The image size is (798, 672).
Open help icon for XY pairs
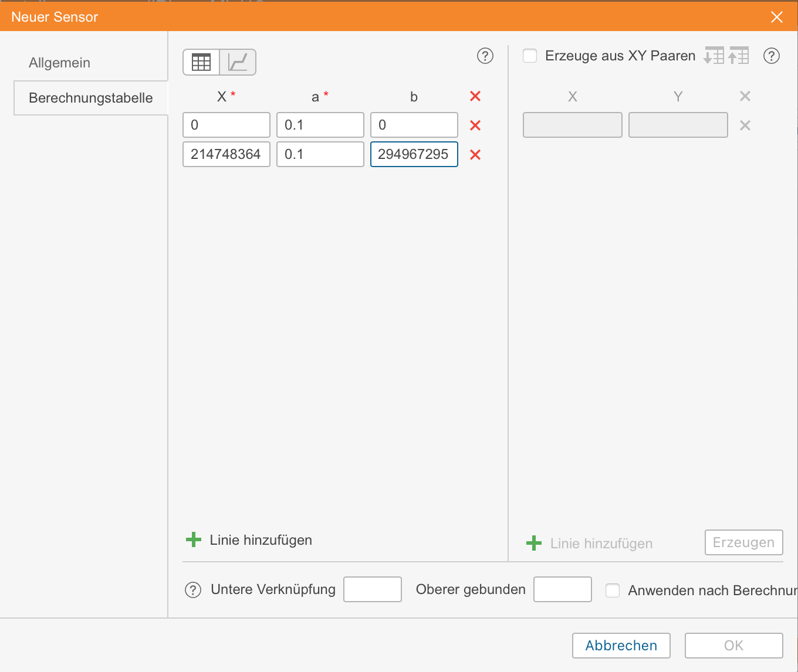(x=771, y=56)
